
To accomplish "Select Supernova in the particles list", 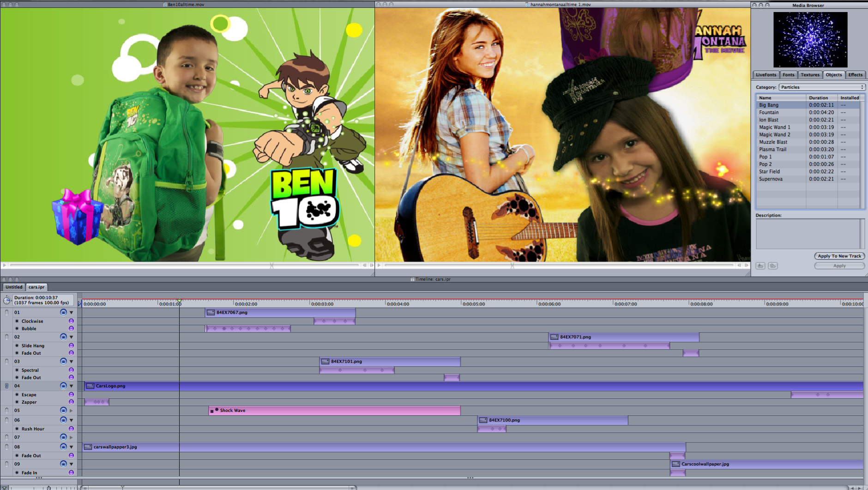I will click(771, 179).
